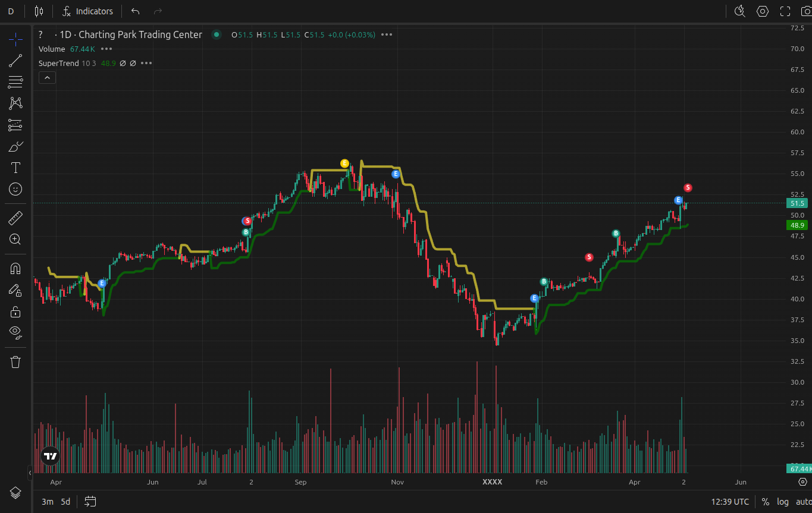Screen dimensions: 812x513
Task: Select the 5d date range
Action: [65, 502]
